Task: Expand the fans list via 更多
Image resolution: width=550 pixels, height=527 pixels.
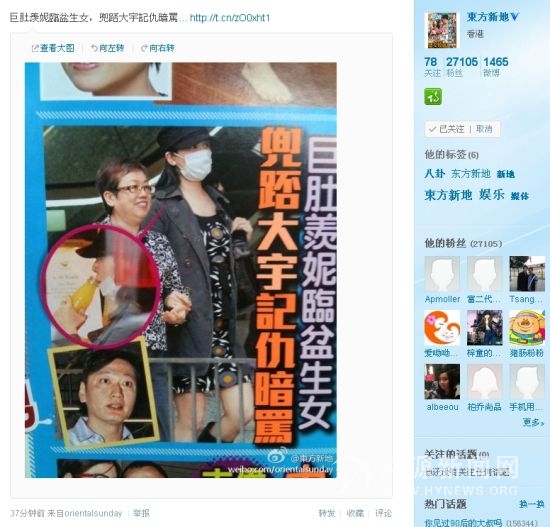Action: point(533,422)
